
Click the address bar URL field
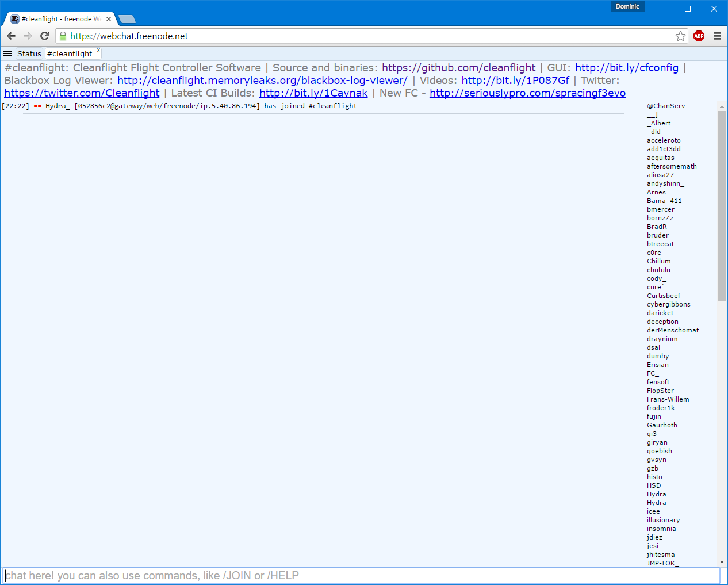[x=368, y=36]
